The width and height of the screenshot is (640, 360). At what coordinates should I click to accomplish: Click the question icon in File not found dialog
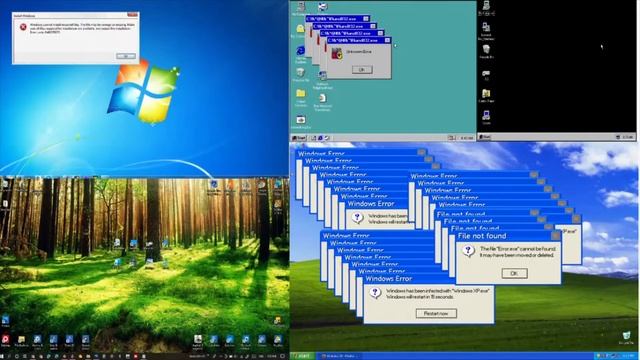[x=468, y=251]
